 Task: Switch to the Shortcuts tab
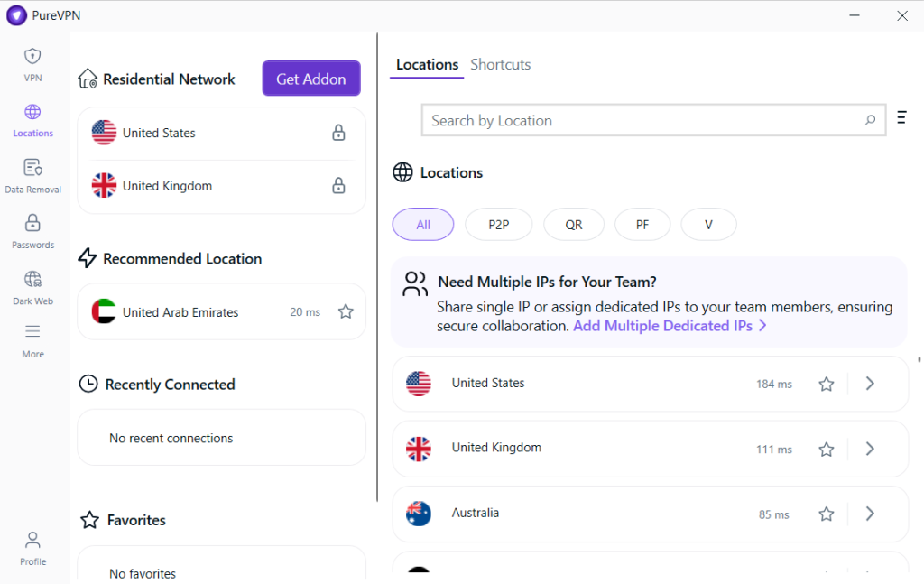click(500, 64)
